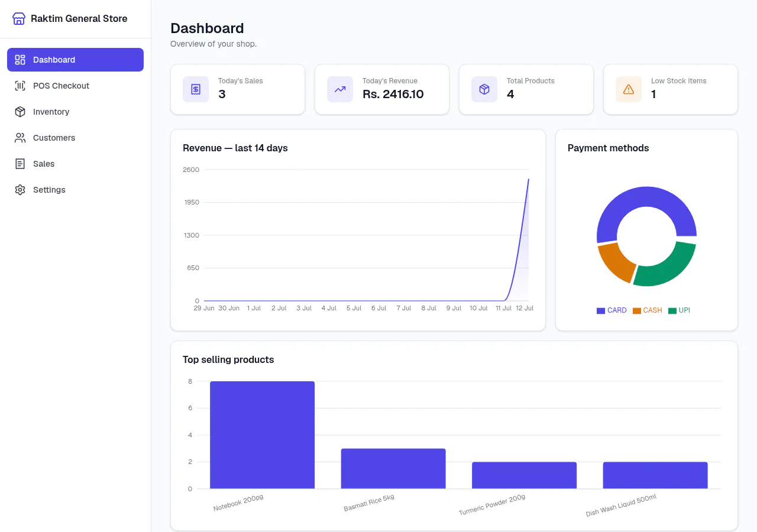Click the Sales receipt icon
The height and width of the screenshot is (532, 757).
pos(20,164)
